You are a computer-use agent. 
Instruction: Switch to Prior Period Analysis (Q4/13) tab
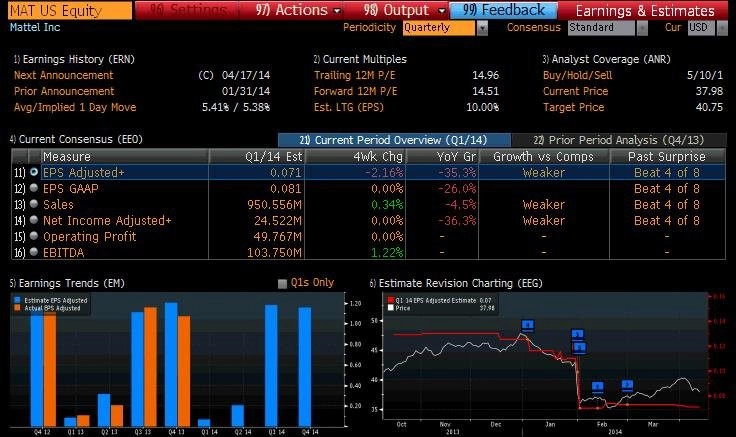[619, 140]
